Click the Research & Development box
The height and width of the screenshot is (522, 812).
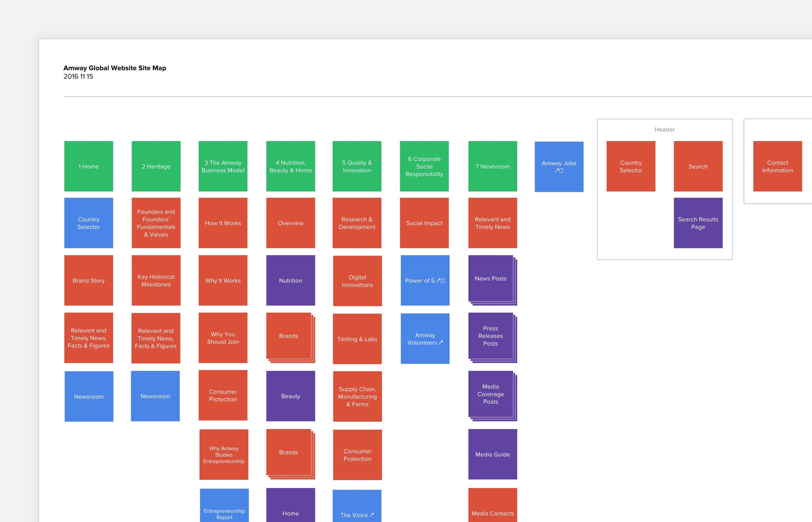357,223
